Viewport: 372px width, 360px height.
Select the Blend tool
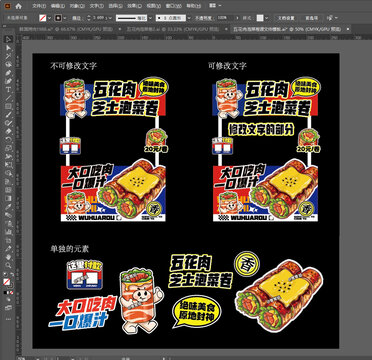(8, 215)
